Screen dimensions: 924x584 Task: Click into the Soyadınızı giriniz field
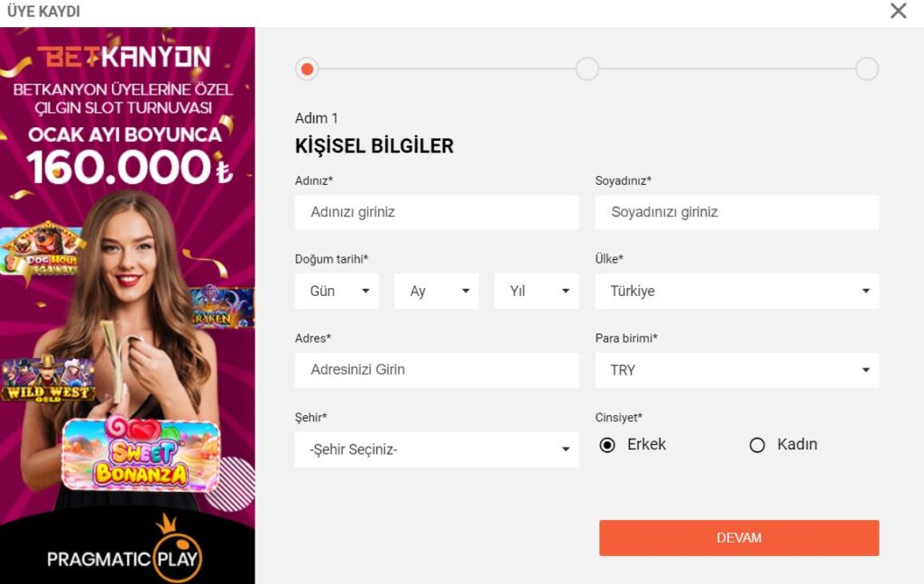pos(737,212)
